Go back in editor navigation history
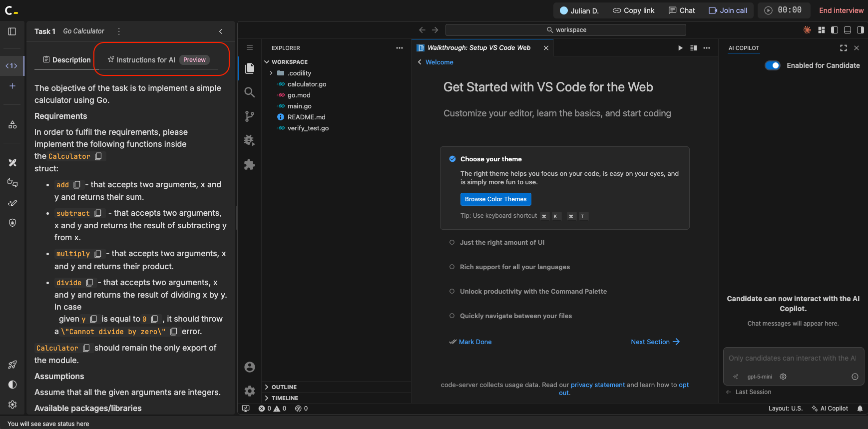This screenshot has height=429, width=868. pos(422,30)
